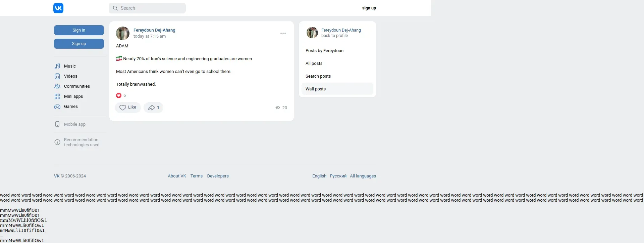Select the Wall posts tab

coord(337,89)
